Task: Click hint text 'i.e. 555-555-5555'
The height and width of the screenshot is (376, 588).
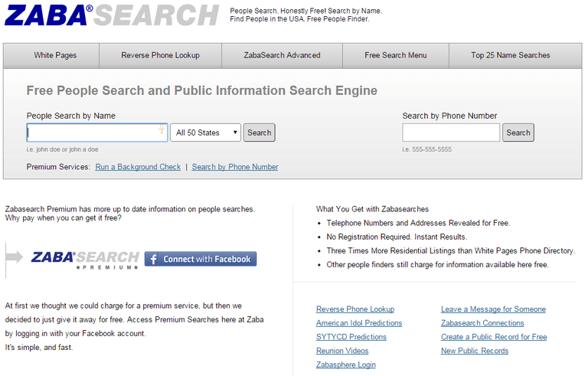Action: click(426, 149)
